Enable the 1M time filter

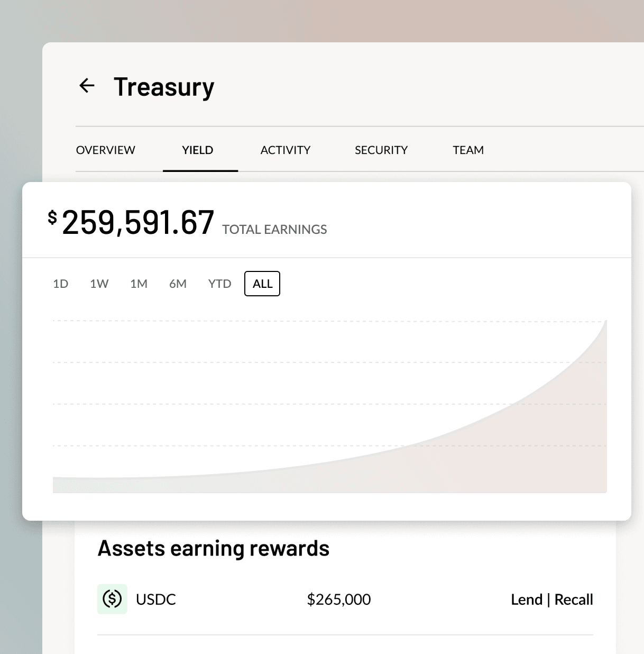(x=139, y=284)
